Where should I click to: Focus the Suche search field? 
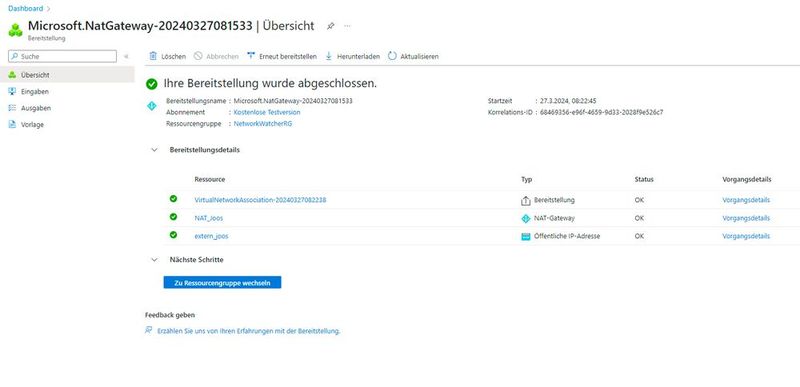tap(62, 56)
